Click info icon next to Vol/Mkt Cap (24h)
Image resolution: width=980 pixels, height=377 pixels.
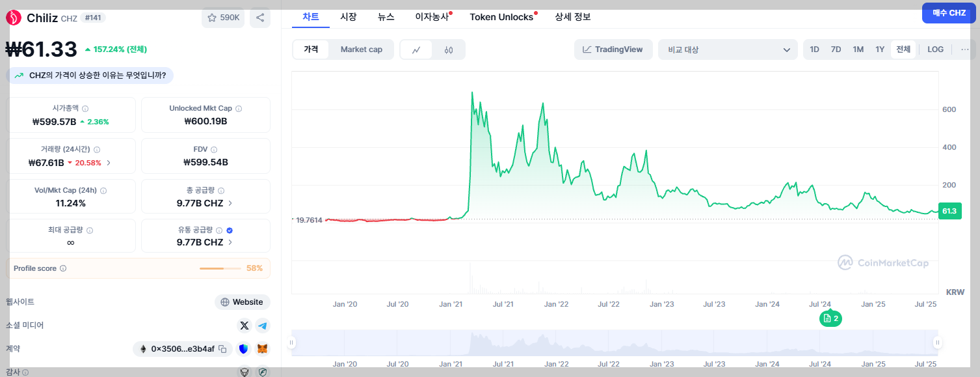pyautogui.click(x=103, y=191)
